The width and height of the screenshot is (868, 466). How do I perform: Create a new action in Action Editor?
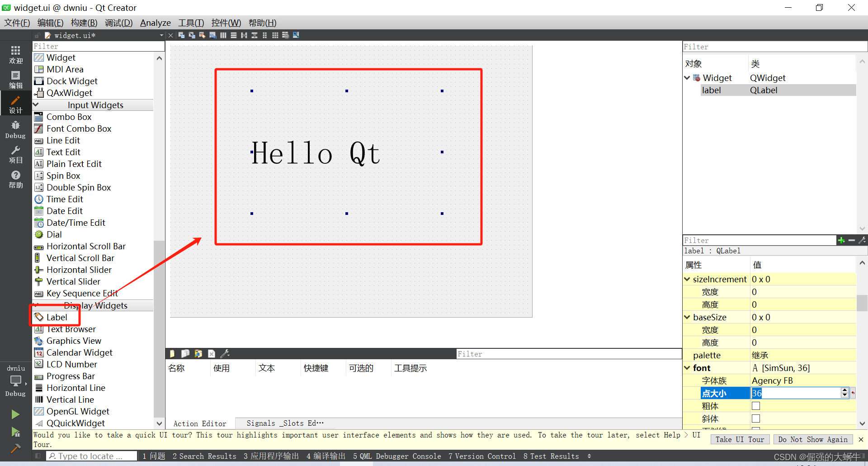[x=172, y=353]
